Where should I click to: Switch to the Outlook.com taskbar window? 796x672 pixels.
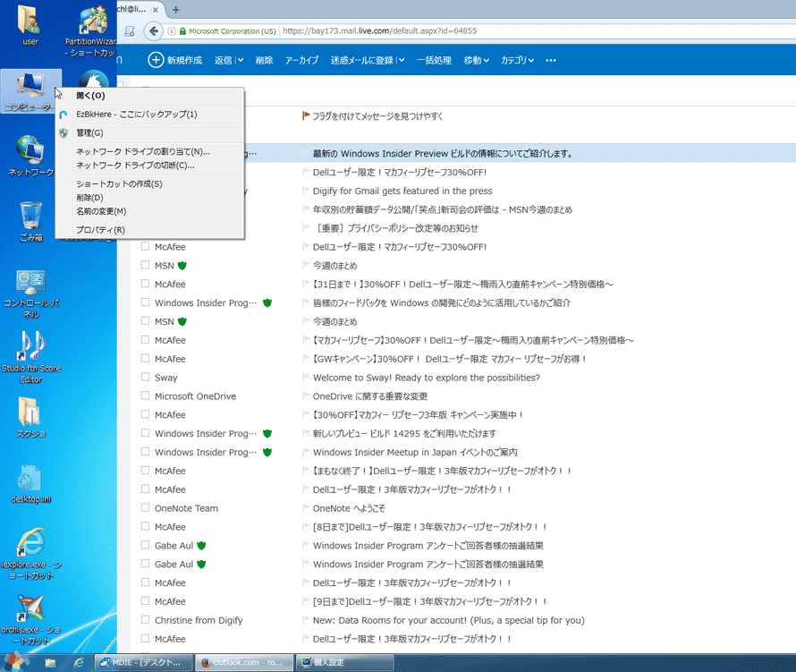244,662
